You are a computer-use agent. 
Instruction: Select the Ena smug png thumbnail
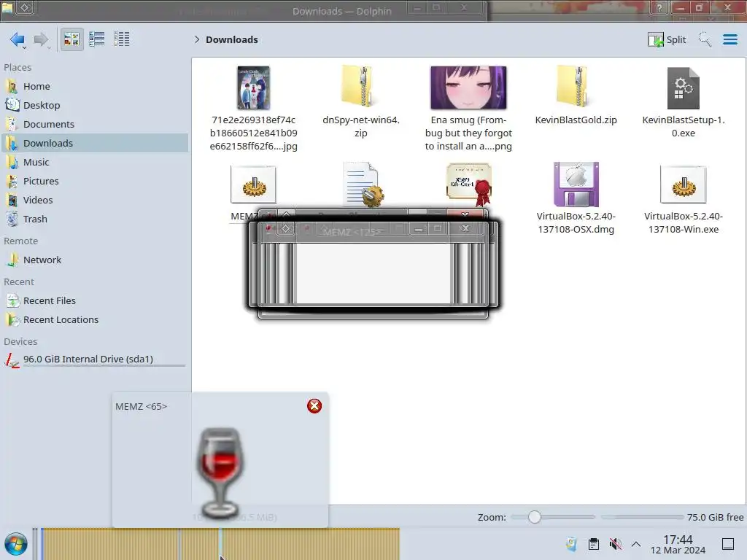point(468,87)
